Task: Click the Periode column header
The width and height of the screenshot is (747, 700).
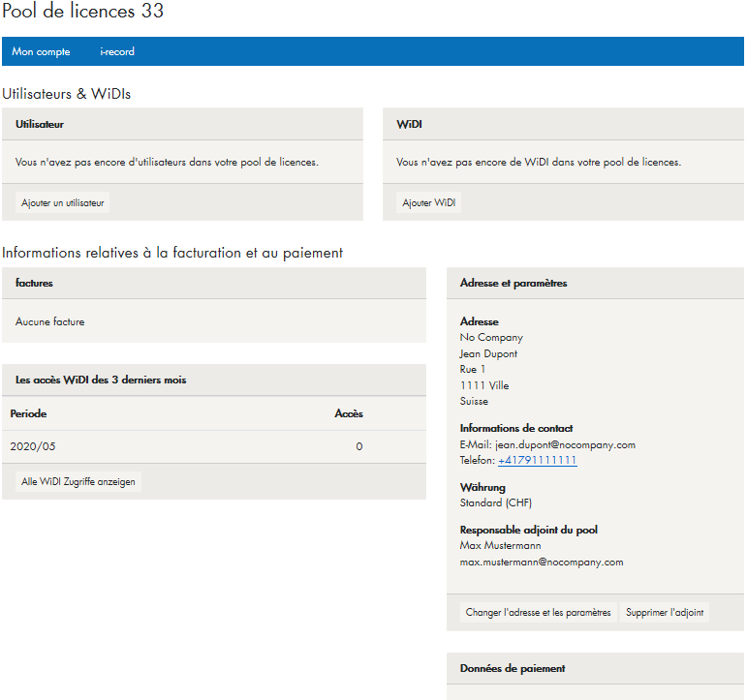Action: click(x=29, y=413)
